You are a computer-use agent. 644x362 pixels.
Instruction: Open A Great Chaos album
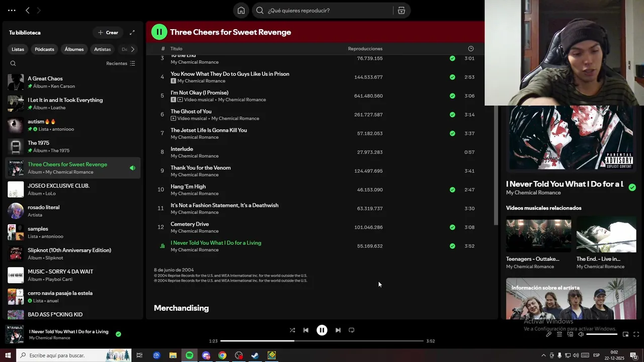click(73, 82)
